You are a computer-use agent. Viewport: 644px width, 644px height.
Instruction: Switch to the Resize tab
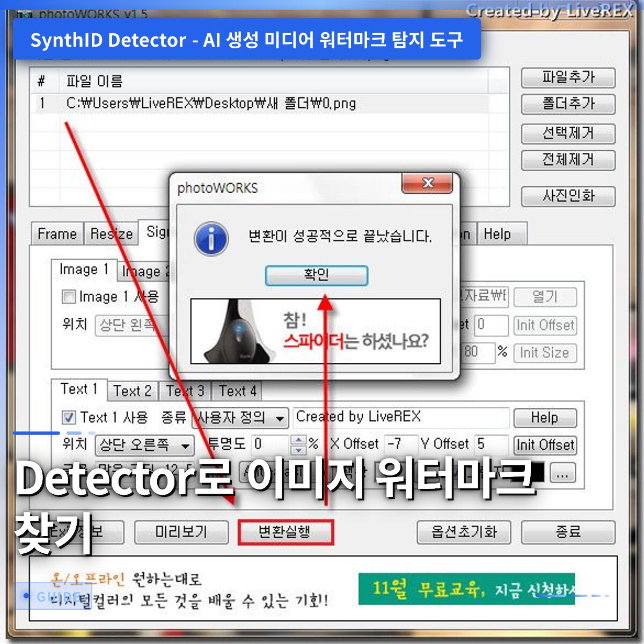click(111, 235)
